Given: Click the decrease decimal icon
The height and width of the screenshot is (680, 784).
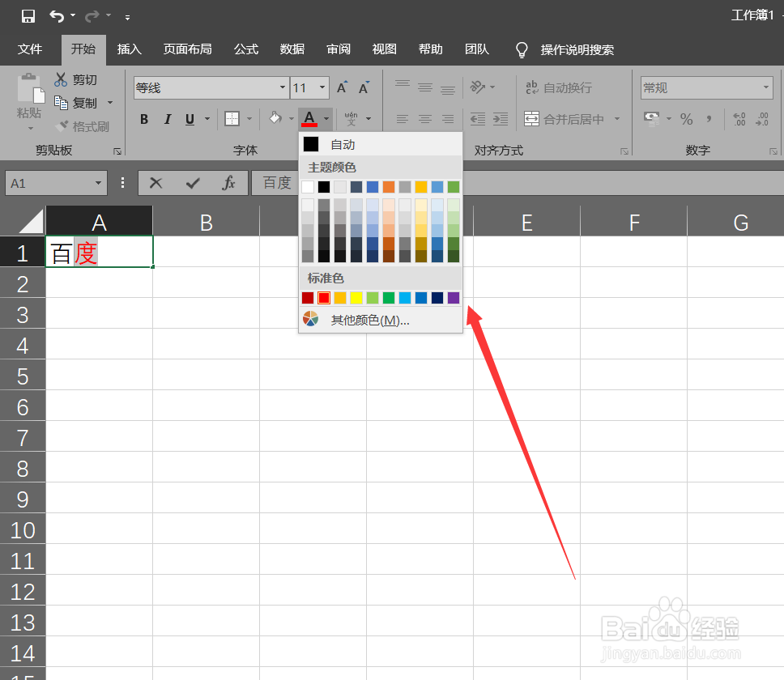Looking at the screenshot, I should pyautogui.click(x=762, y=119).
